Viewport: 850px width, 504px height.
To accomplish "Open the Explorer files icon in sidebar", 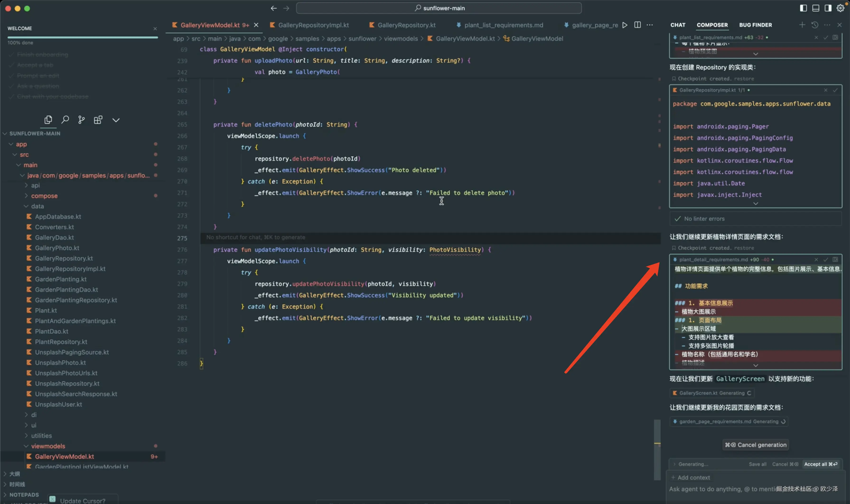I will point(48,120).
